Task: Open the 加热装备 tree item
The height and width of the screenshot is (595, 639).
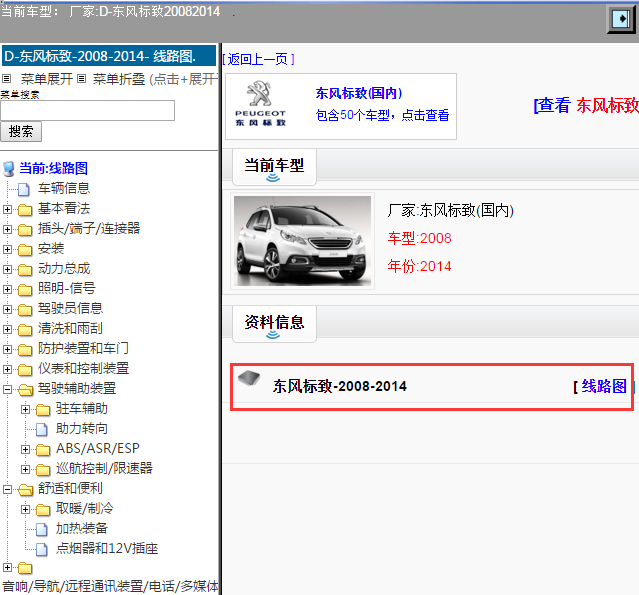Action: 82,529
